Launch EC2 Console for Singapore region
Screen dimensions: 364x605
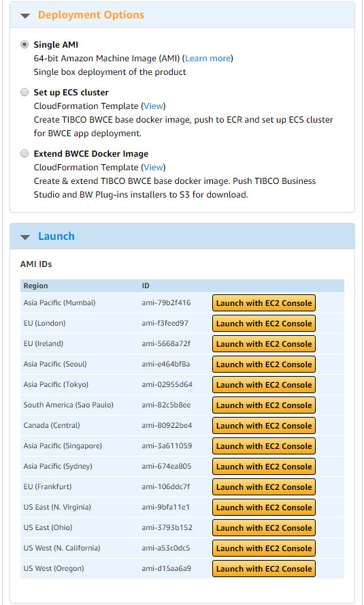pyautogui.click(x=264, y=446)
